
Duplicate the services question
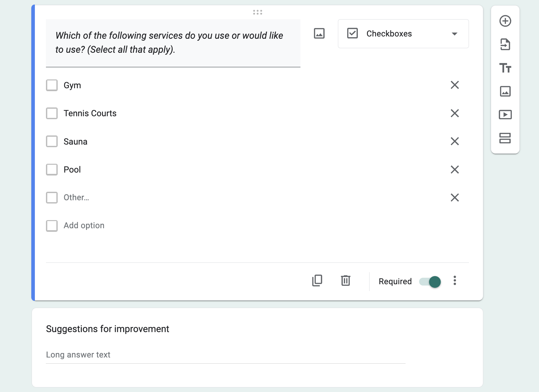coord(317,280)
